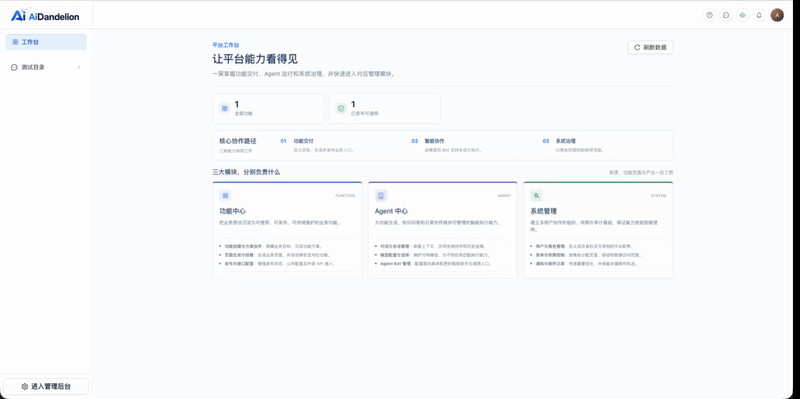Screen dimensions: 800x399
Task: Click the 已发布可使用 stat card
Action: coord(384,108)
